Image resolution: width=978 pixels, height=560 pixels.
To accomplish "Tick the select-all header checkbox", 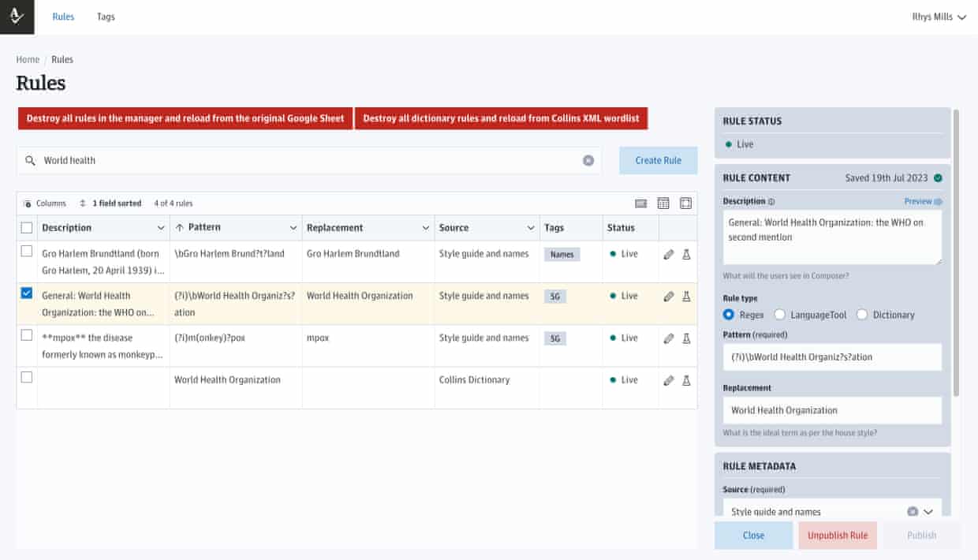I will tap(27, 228).
